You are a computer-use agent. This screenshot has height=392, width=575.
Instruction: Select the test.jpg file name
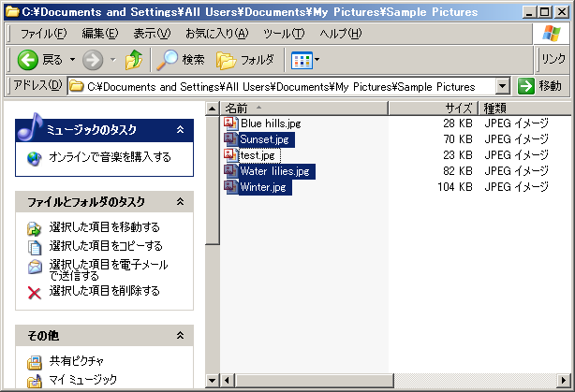click(258, 155)
